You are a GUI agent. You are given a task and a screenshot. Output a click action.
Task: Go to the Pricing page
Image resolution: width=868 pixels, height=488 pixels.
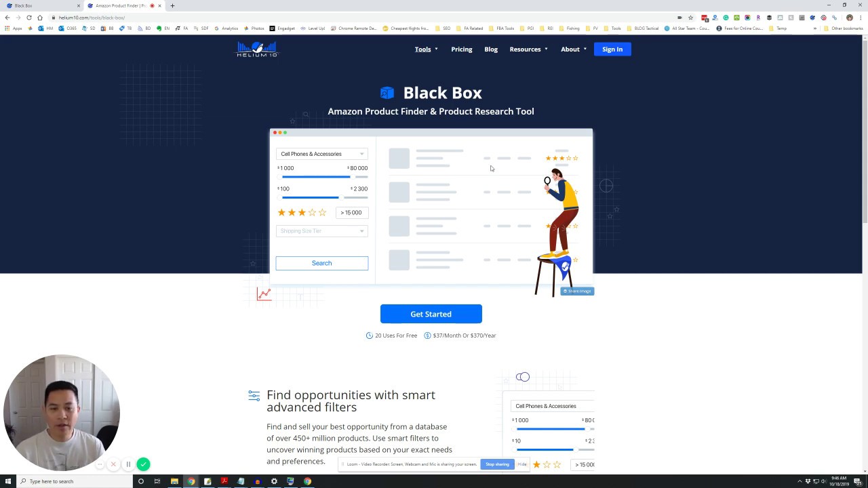tap(461, 49)
